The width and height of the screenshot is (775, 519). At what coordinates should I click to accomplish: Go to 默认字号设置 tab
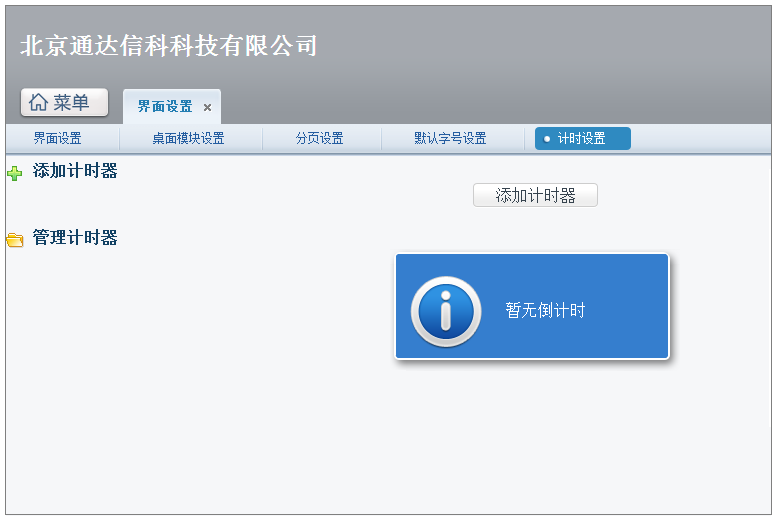pyautogui.click(x=450, y=138)
